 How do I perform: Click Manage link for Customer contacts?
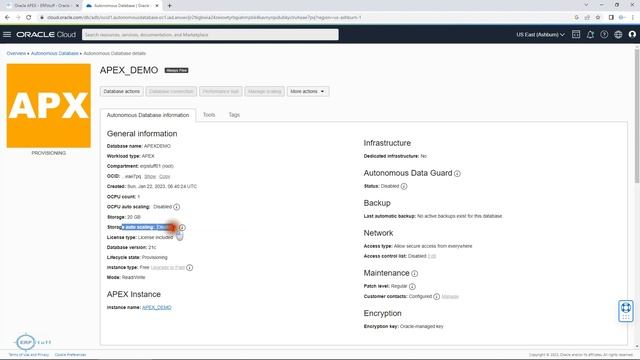[450, 297]
